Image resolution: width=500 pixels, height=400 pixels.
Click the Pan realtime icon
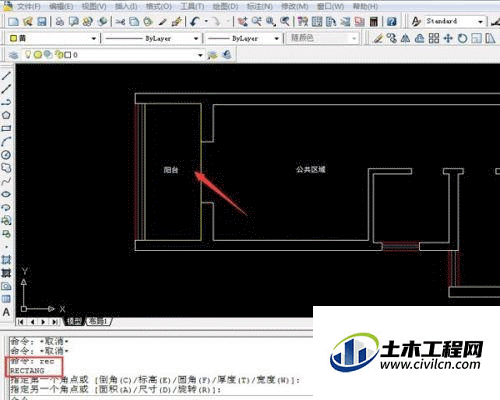pyautogui.click(x=242, y=22)
